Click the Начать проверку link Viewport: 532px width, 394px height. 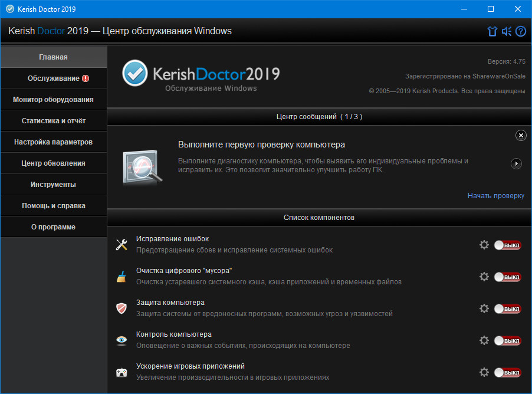(495, 196)
